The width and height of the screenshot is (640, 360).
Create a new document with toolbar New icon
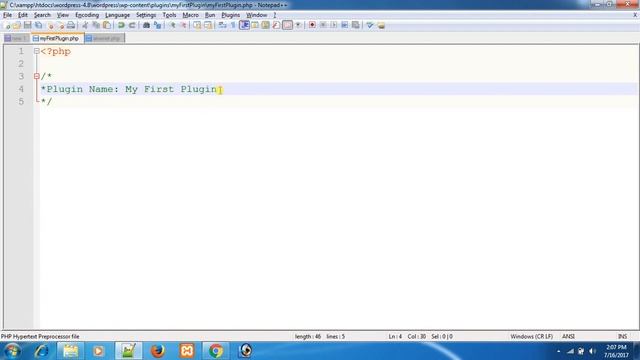click(7, 25)
